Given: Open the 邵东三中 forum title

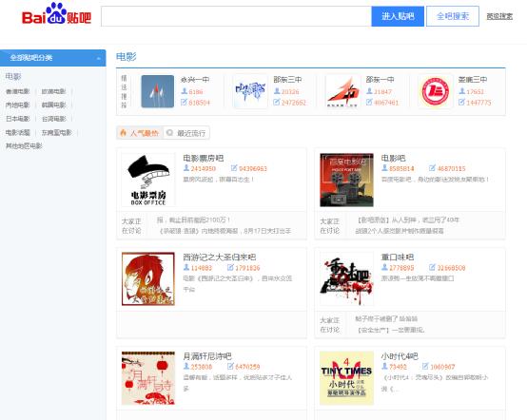Looking at the screenshot, I should [x=287, y=80].
